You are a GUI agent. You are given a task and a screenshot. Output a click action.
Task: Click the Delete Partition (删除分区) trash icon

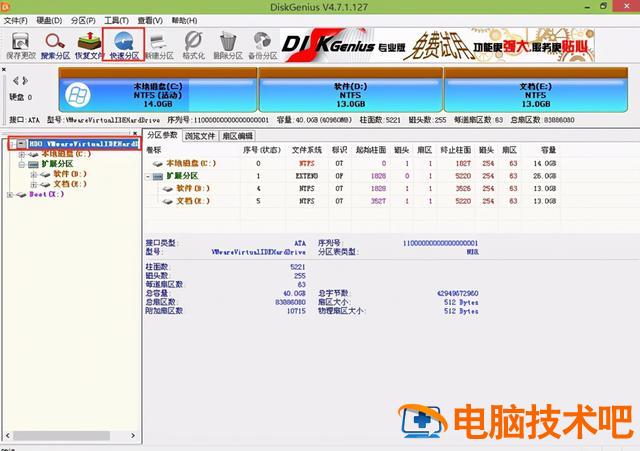[228, 45]
